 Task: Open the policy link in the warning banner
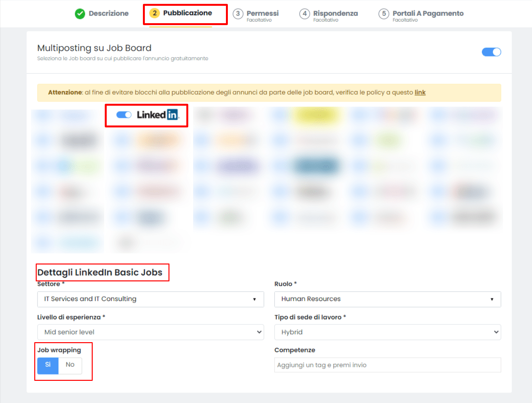point(420,92)
